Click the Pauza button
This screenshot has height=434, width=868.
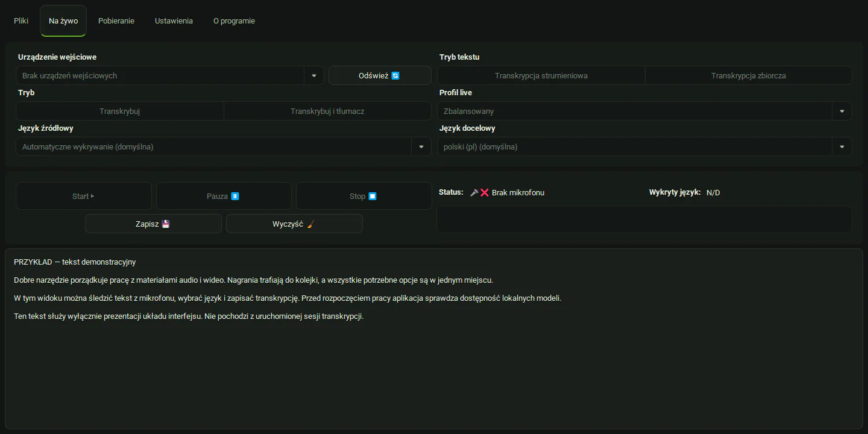(x=224, y=196)
